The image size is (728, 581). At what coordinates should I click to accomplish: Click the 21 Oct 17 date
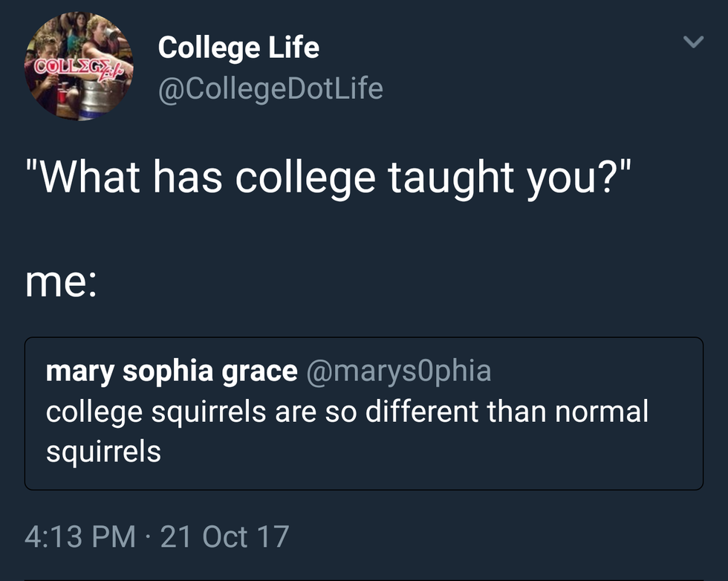tap(224, 535)
